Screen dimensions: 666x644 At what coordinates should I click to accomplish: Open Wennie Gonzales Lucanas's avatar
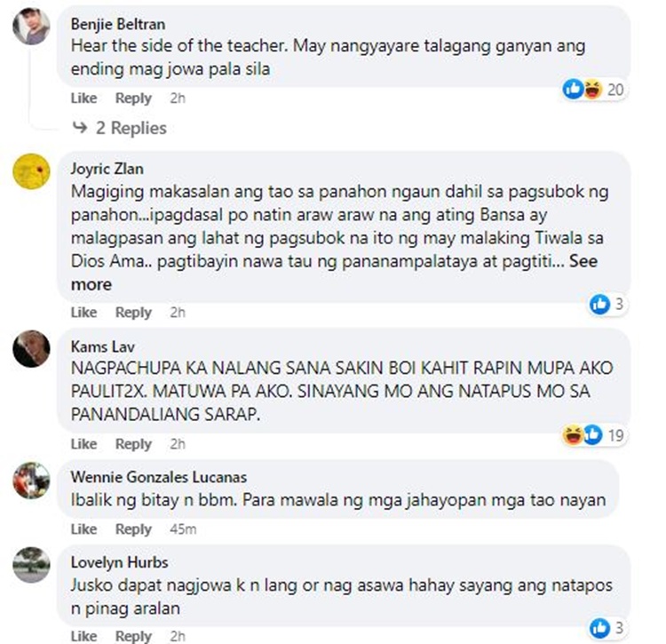(x=31, y=481)
